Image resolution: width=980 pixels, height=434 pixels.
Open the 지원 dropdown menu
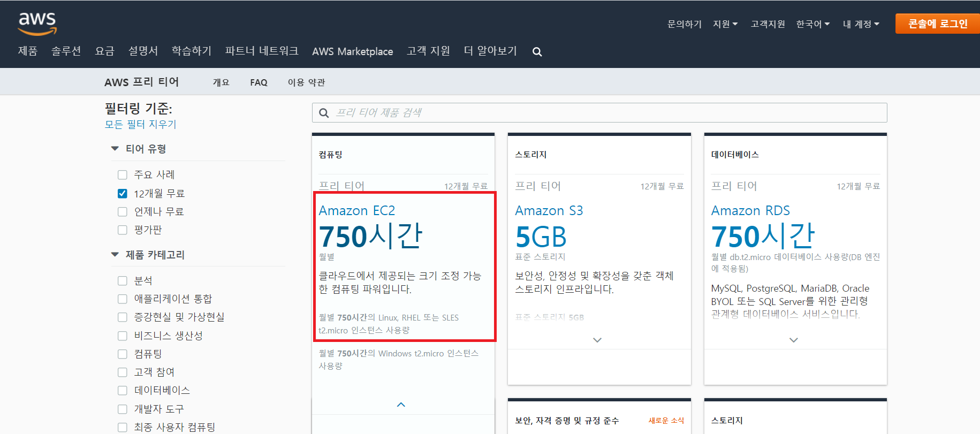(725, 24)
